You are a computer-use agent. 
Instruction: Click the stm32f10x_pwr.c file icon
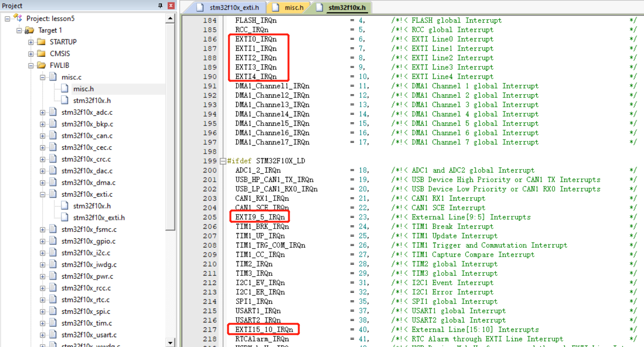pos(53,276)
